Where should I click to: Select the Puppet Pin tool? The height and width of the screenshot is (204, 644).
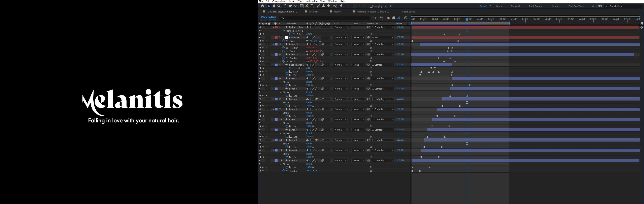tap(341, 6)
